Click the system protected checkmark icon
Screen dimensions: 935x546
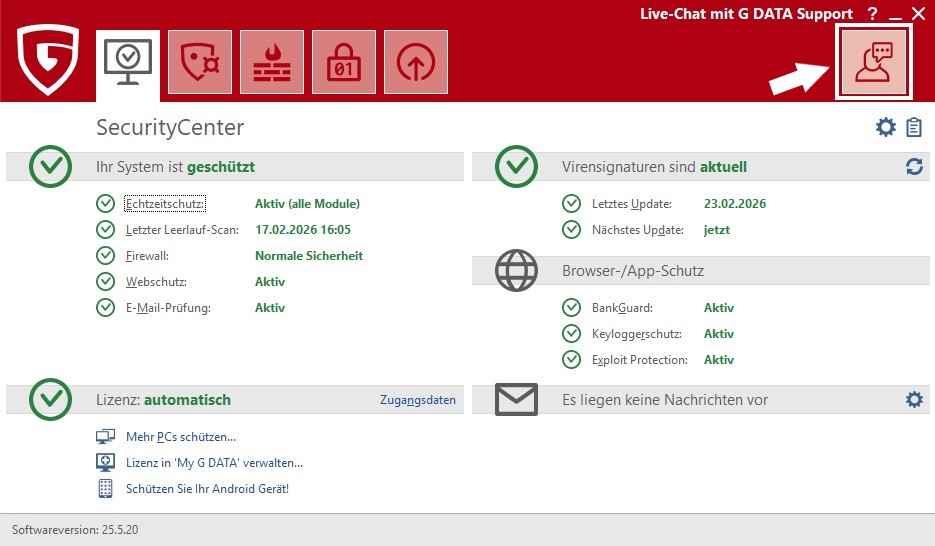coord(51,166)
